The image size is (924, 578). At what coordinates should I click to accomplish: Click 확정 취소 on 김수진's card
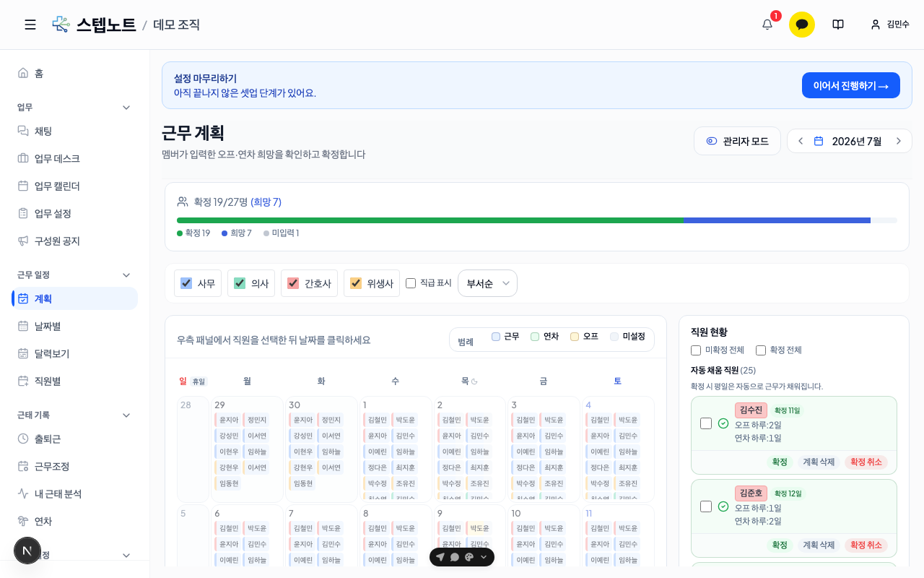(x=866, y=462)
